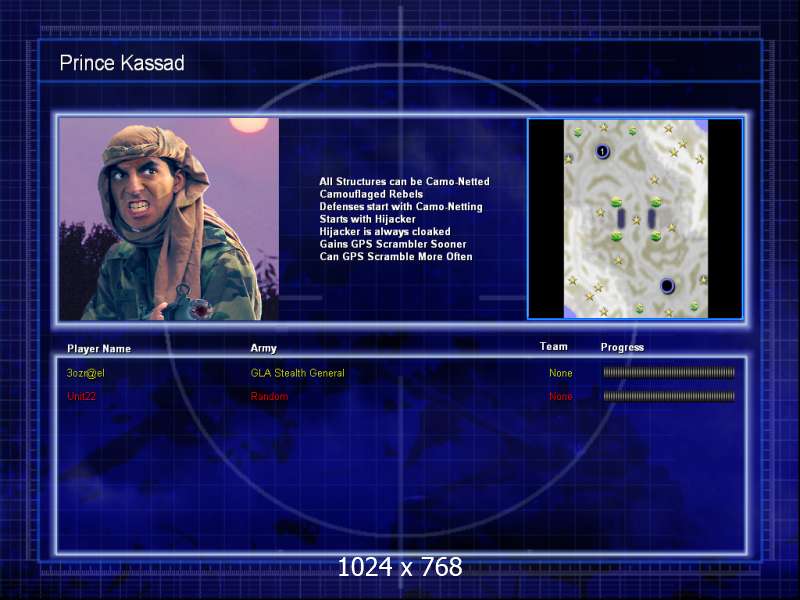The image size is (800, 600).
Task: Click 'Can GPS Scramble More Often' line
Action: click(396, 257)
